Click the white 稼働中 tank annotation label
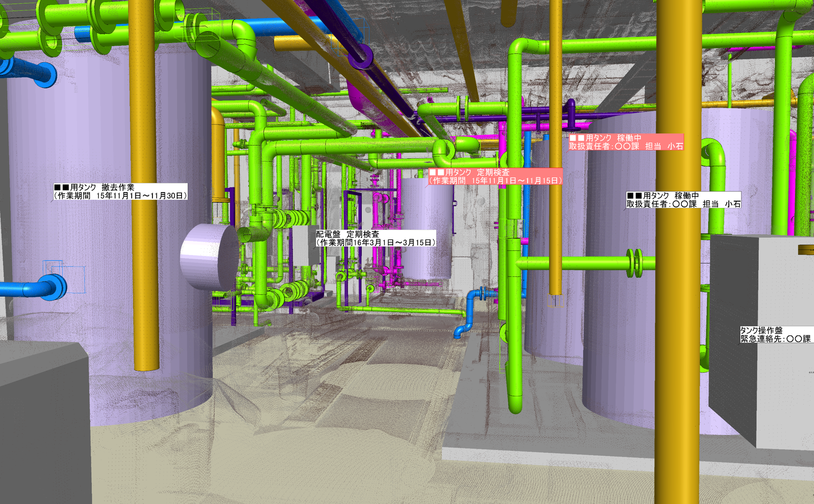 click(683, 200)
